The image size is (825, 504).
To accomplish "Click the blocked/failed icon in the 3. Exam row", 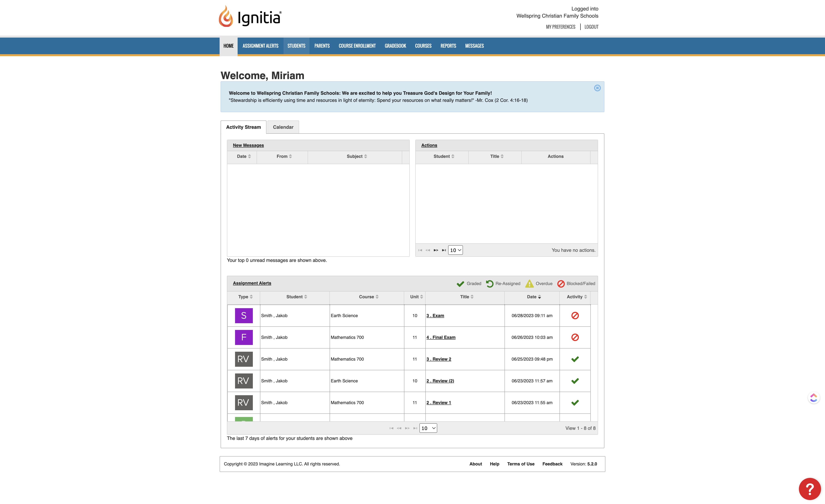I will [x=575, y=315].
